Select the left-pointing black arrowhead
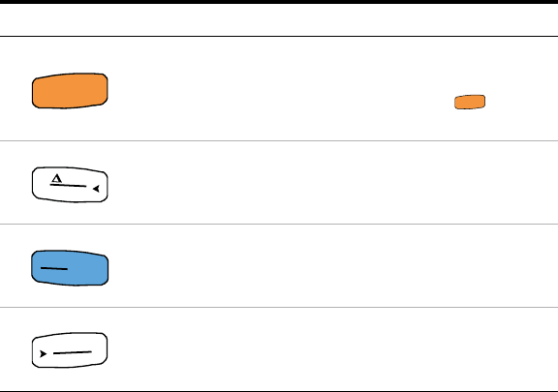Screen dimensions: 558x392 96,189
